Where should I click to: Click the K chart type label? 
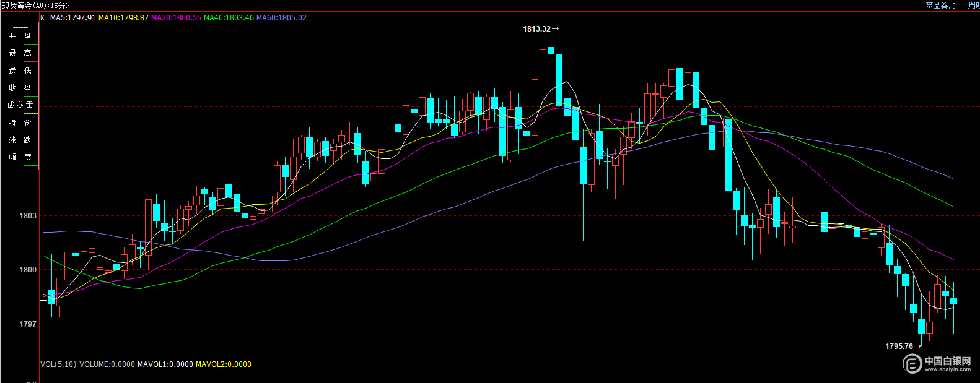pyautogui.click(x=43, y=18)
